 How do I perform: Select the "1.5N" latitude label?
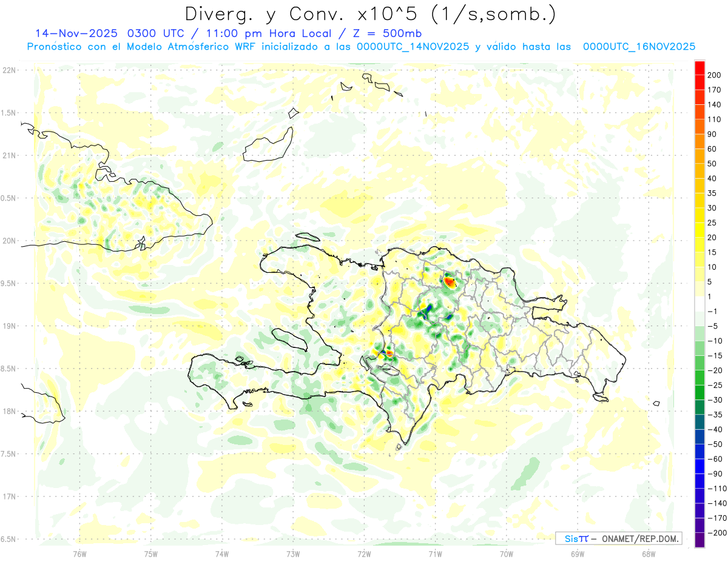click(8, 113)
